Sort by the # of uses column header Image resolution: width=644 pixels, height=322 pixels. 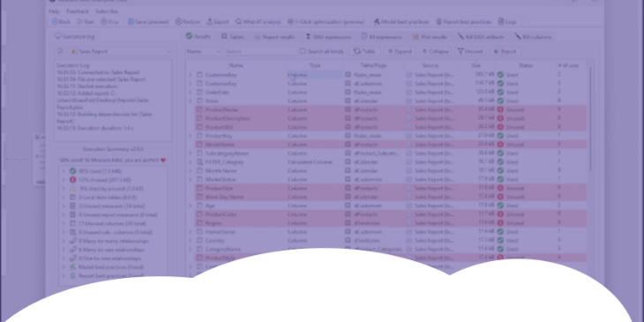(569, 65)
